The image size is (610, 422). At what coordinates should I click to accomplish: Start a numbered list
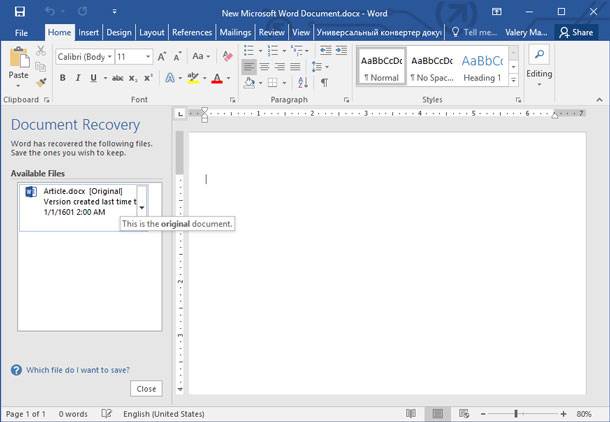click(x=273, y=51)
